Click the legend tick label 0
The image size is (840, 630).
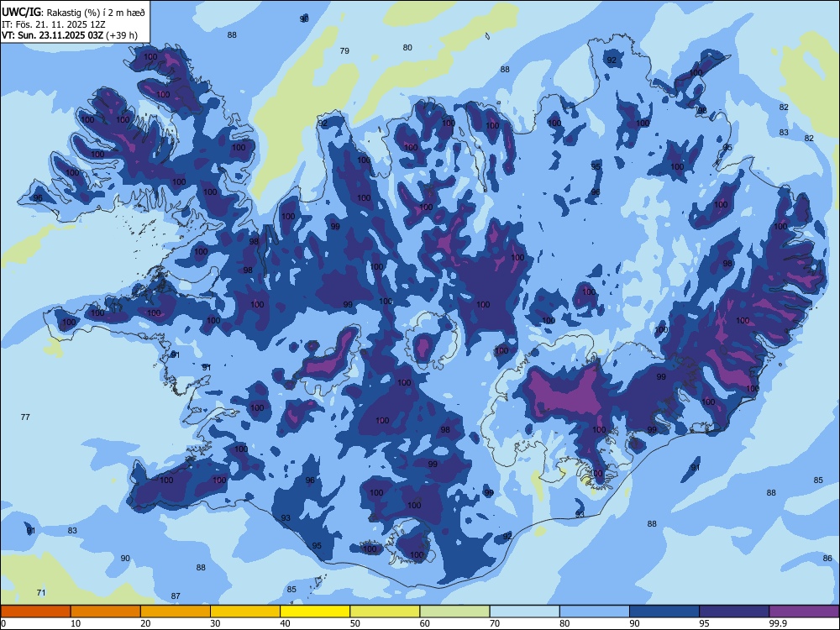coord(3,623)
